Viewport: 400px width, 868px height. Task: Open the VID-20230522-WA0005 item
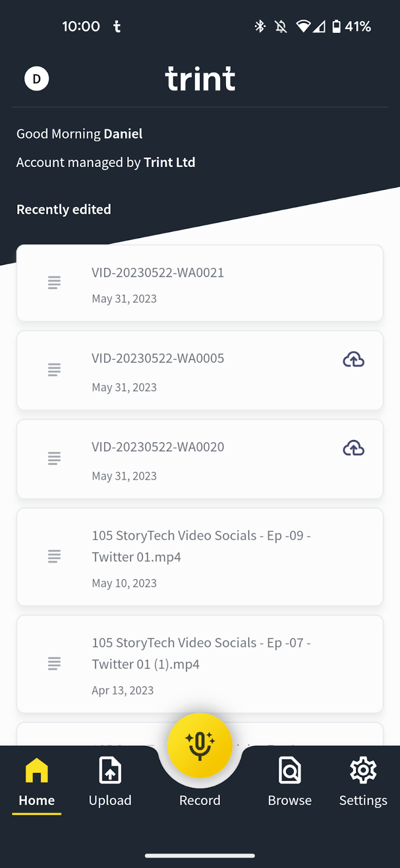[157, 359]
